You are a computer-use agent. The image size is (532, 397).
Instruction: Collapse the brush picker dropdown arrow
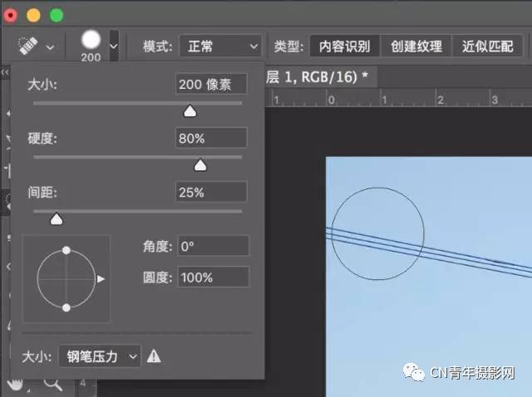coord(114,47)
